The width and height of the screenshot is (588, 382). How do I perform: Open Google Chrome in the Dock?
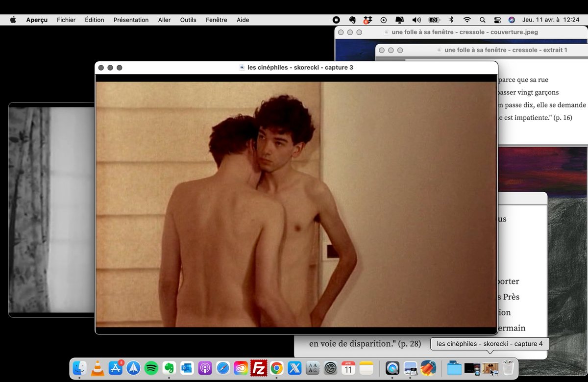(x=276, y=368)
